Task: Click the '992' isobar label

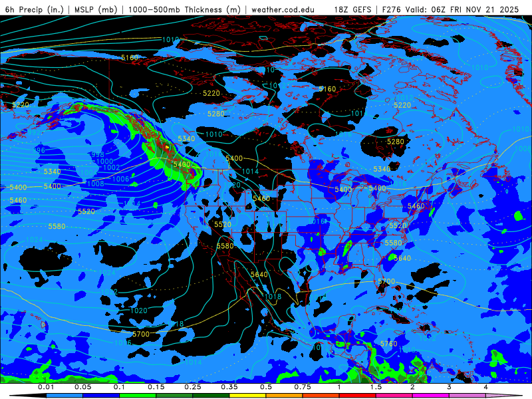Action: 34,132
